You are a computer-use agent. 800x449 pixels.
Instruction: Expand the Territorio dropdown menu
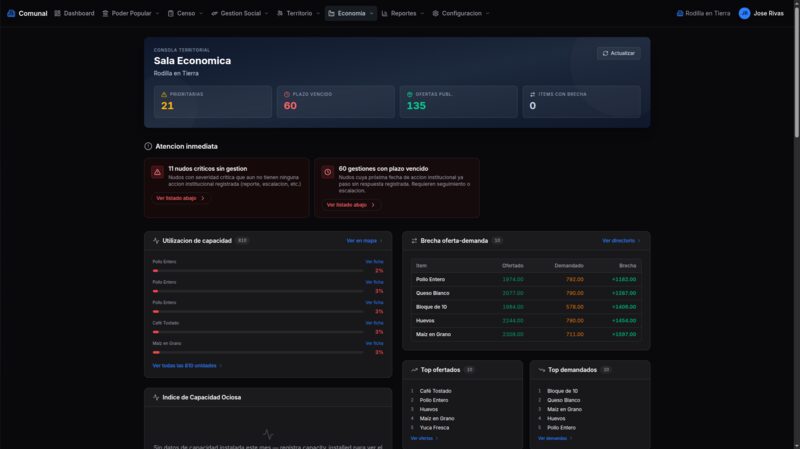click(298, 13)
